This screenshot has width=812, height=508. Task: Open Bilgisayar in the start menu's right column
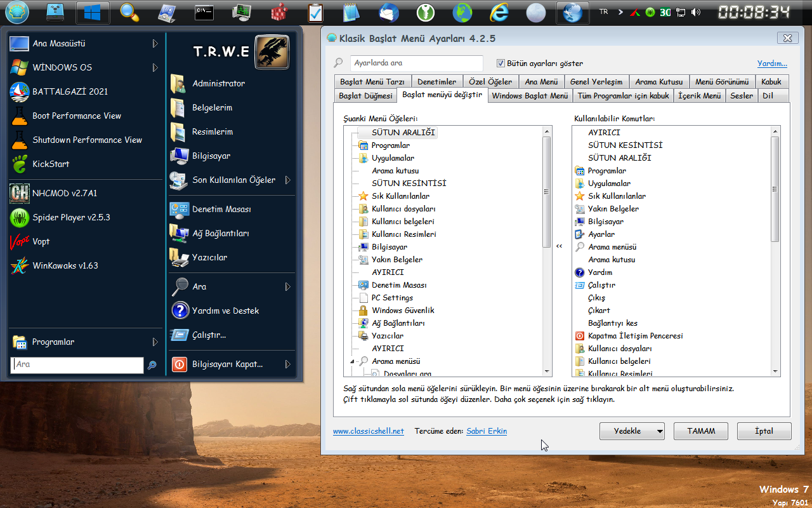coord(232,156)
